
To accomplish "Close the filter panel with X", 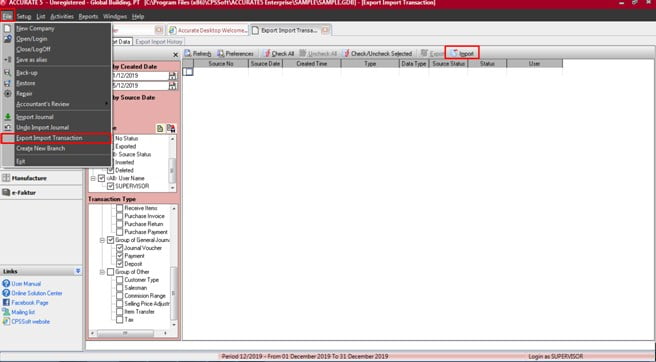I will coord(175,55).
